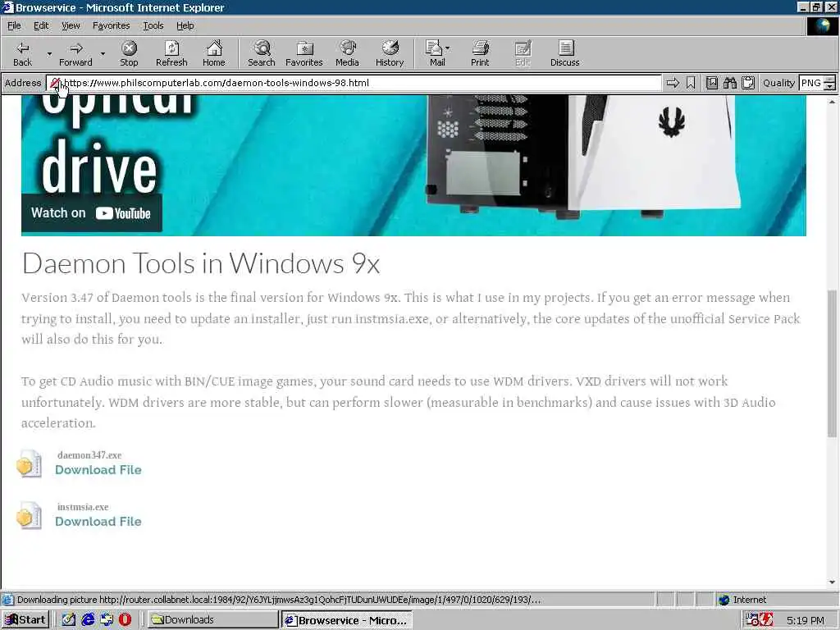Click Download File link for daemon347.exe
This screenshot has height=630, width=840.
coord(98,470)
